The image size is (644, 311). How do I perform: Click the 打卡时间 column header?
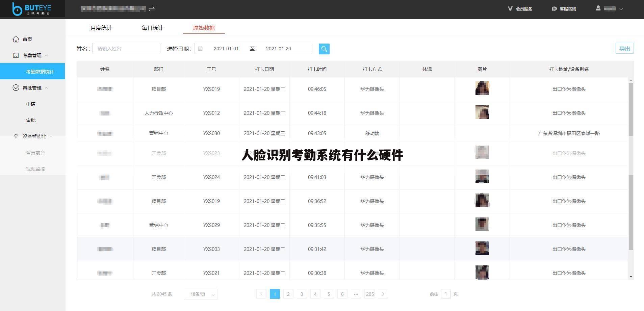(x=317, y=69)
